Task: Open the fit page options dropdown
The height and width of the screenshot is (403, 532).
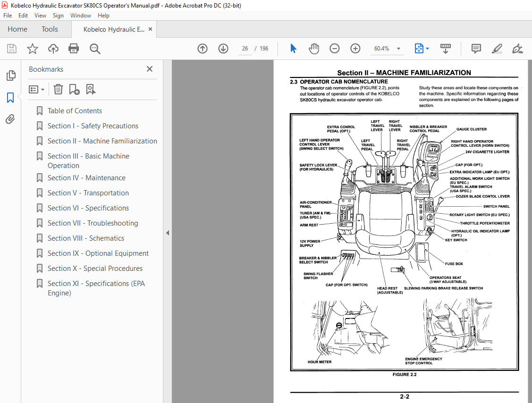Action: (x=427, y=49)
